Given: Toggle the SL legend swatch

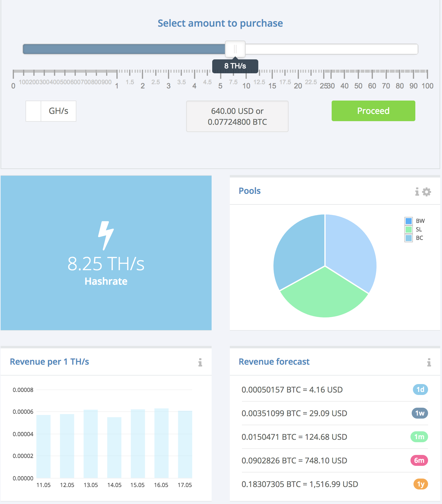Looking at the screenshot, I should coord(408,229).
